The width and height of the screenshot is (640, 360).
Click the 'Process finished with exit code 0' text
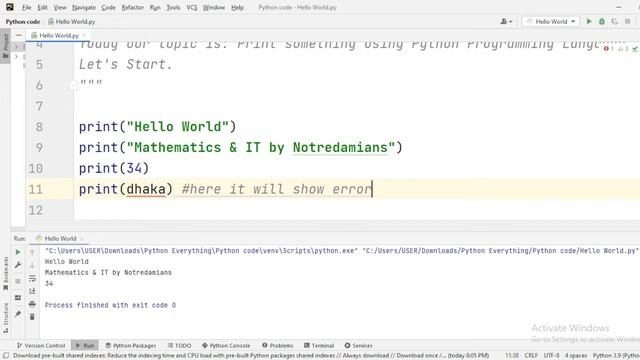110,305
